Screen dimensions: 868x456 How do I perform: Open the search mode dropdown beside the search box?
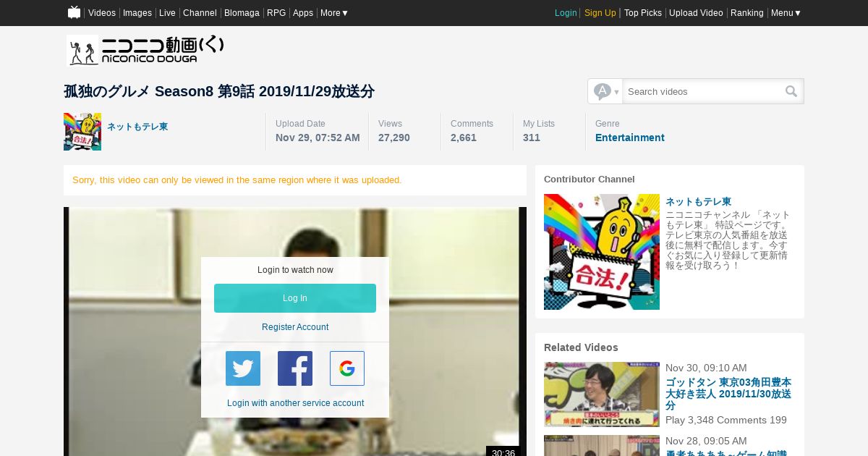tap(606, 91)
